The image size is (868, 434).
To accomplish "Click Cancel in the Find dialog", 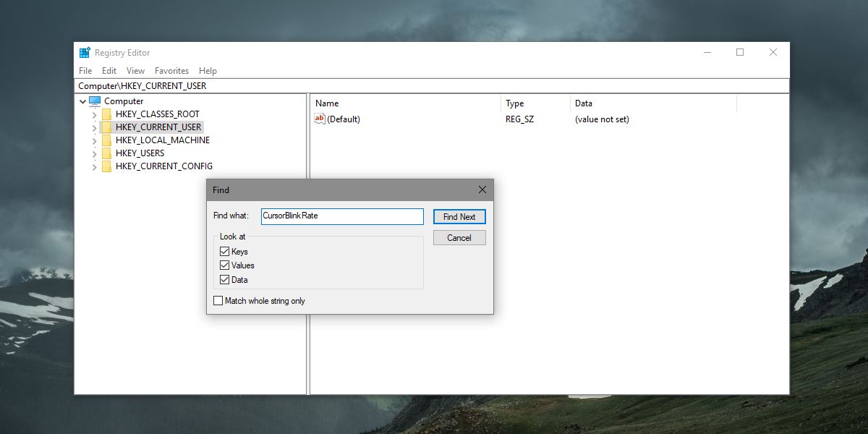I will click(x=459, y=238).
